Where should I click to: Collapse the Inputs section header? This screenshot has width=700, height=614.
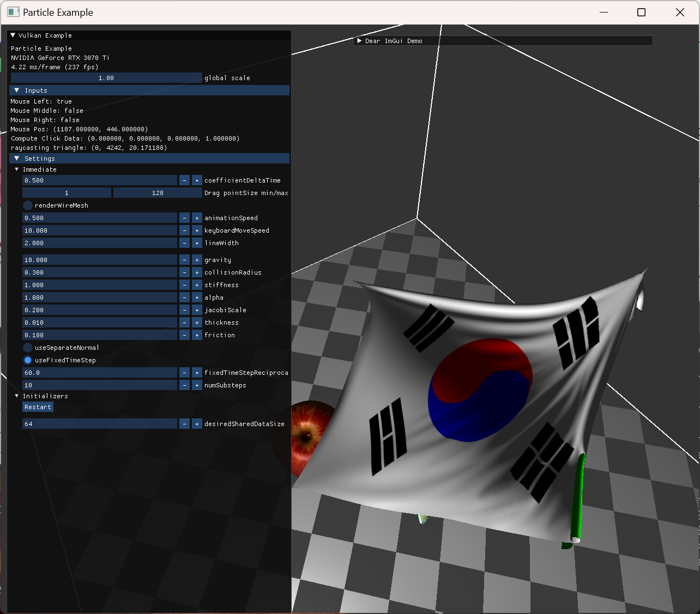click(149, 90)
